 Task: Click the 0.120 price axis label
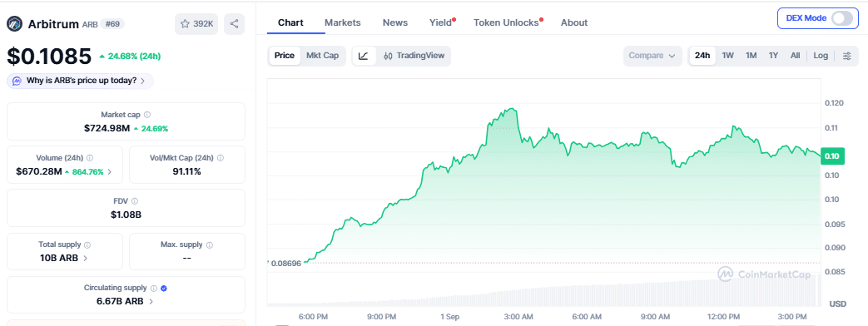[x=833, y=103]
